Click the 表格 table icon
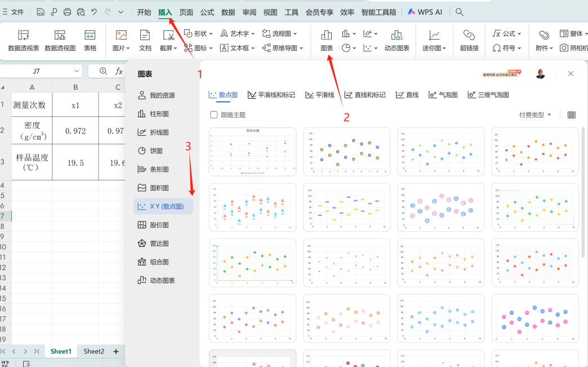The image size is (588, 367). tap(90, 41)
